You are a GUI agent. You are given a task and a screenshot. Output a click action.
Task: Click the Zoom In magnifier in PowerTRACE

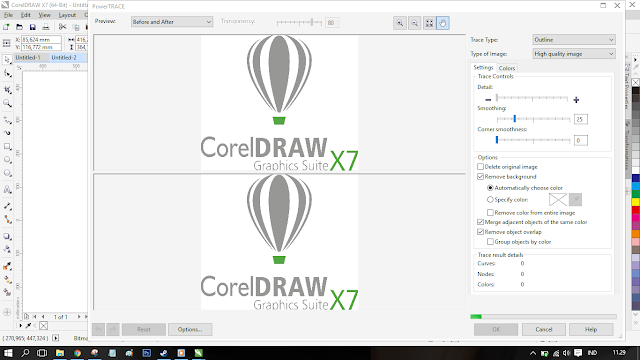pyautogui.click(x=400, y=23)
